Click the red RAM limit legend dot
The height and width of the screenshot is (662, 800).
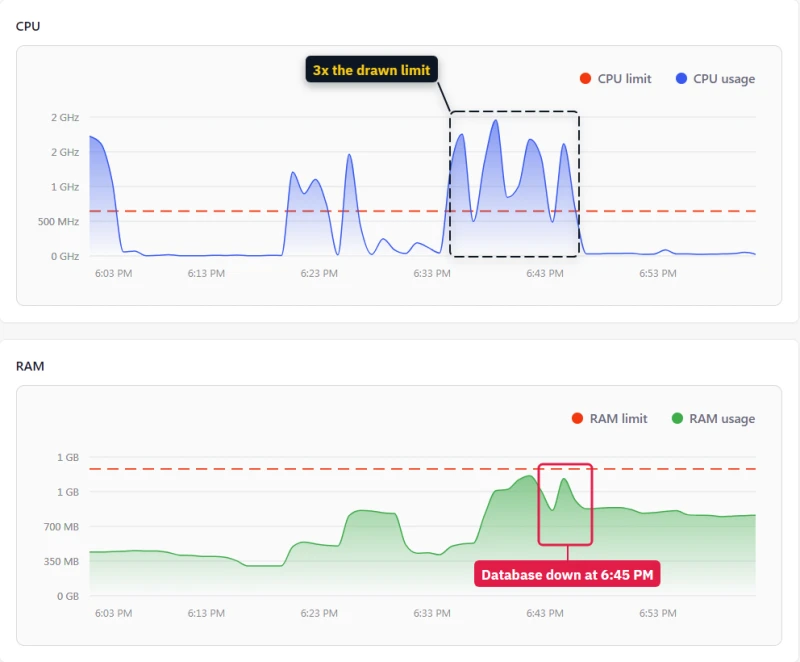click(x=577, y=419)
